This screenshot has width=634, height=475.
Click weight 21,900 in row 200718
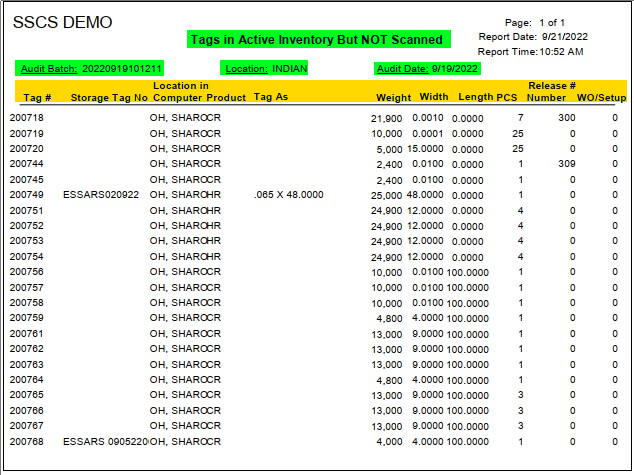(386, 118)
